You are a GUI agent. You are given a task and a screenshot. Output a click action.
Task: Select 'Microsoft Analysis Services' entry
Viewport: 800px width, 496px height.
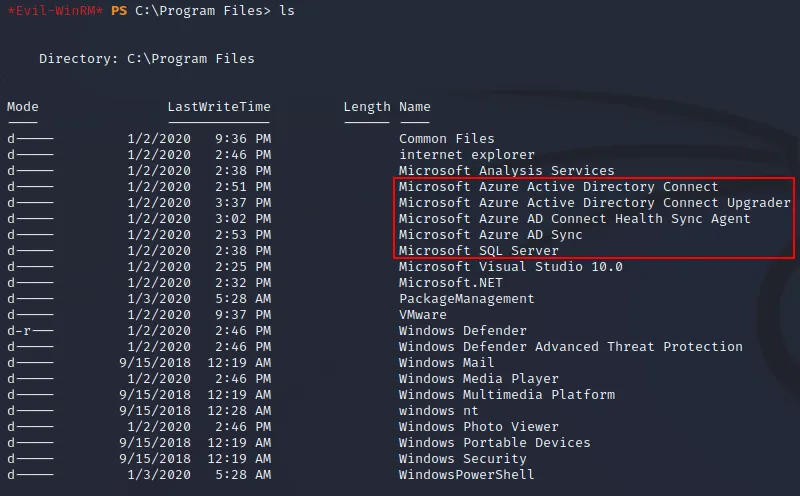point(507,170)
